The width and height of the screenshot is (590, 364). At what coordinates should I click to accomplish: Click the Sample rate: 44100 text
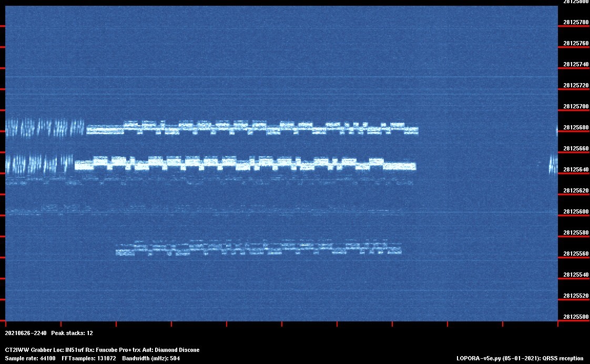click(30, 358)
